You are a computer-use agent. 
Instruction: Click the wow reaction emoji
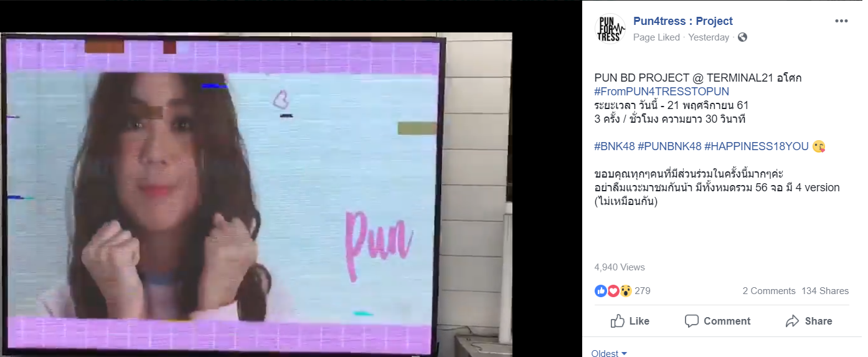pyautogui.click(x=626, y=291)
